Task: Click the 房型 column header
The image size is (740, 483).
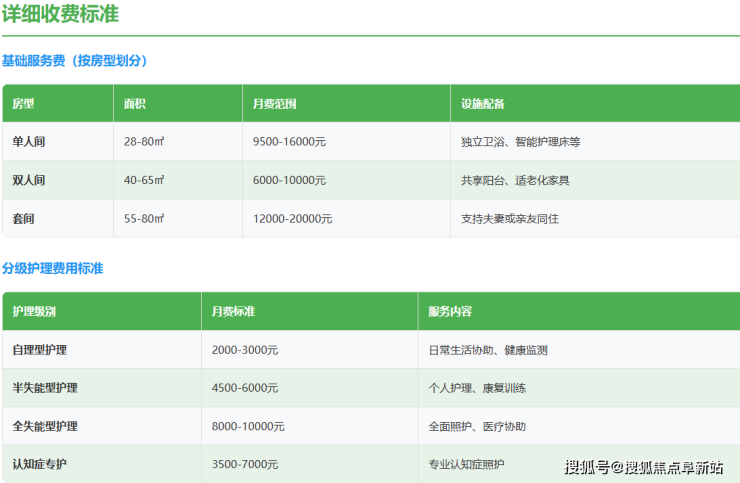Action: click(23, 104)
